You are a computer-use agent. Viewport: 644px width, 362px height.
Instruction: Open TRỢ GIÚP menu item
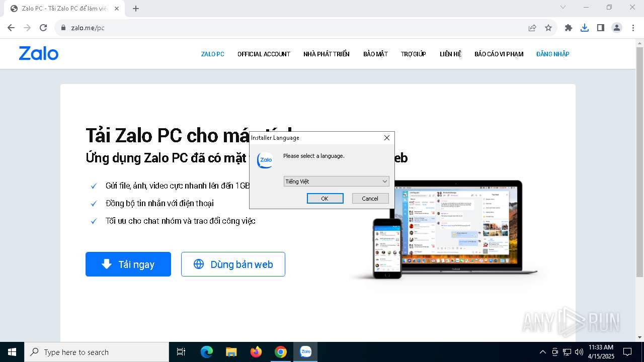[414, 54]
